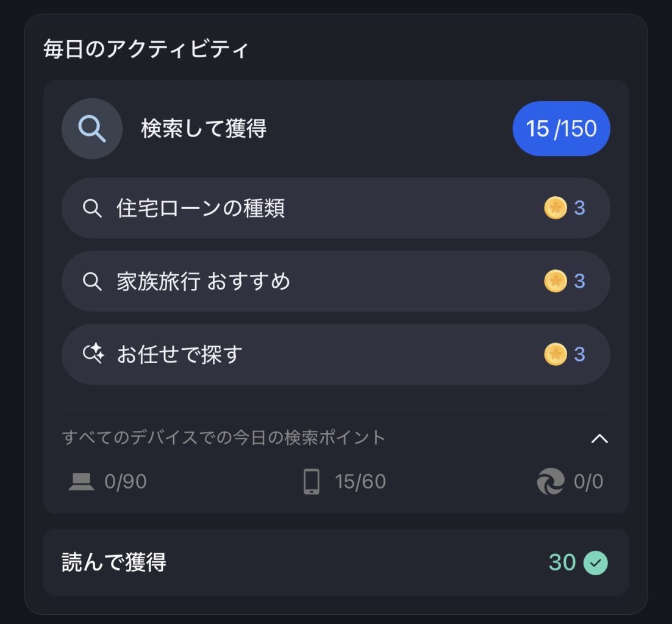This screenshot has width=672, height=624.
Task: Click the green completed checkmark icon
Action: point(595,562)
